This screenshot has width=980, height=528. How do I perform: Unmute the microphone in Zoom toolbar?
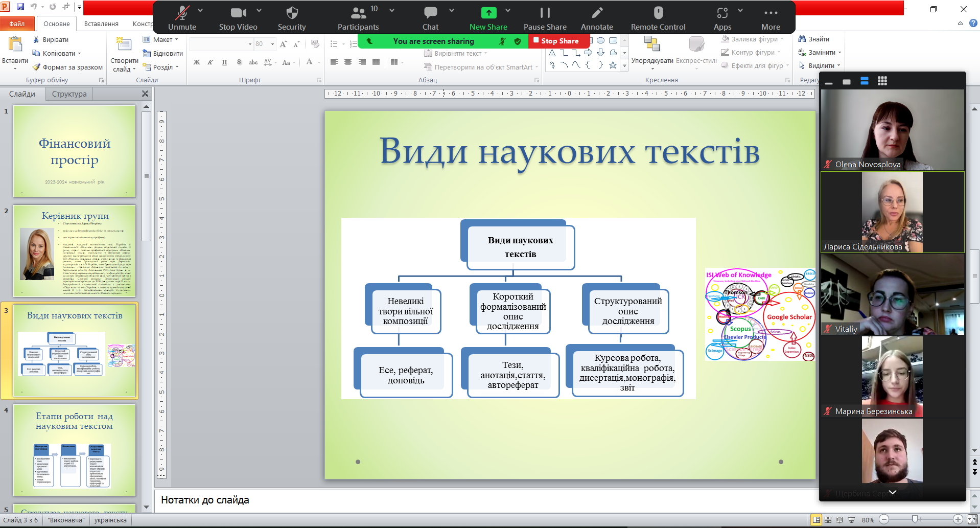[182, 18]
